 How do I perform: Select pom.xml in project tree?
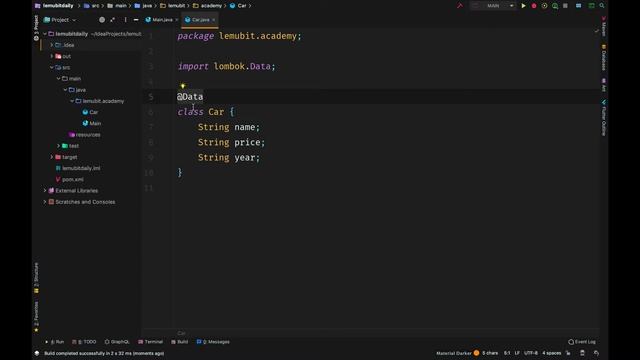click(x=70, y=180)
